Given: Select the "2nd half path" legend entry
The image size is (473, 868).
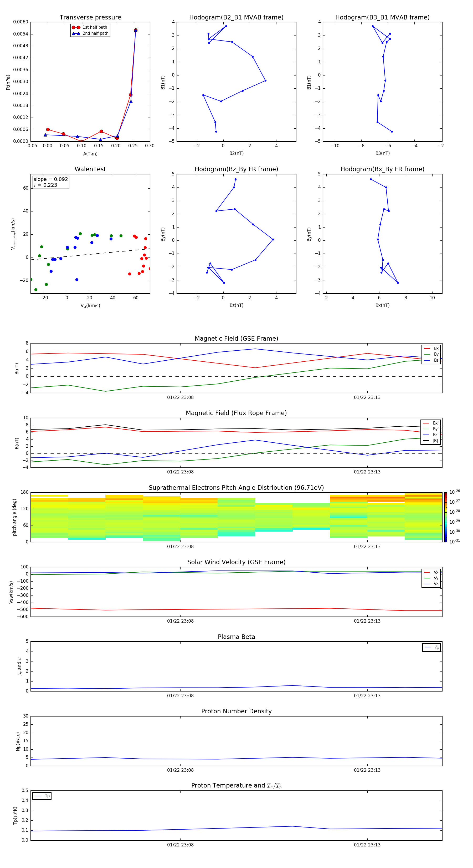Looking at the screenshot, I should (90, 33).
